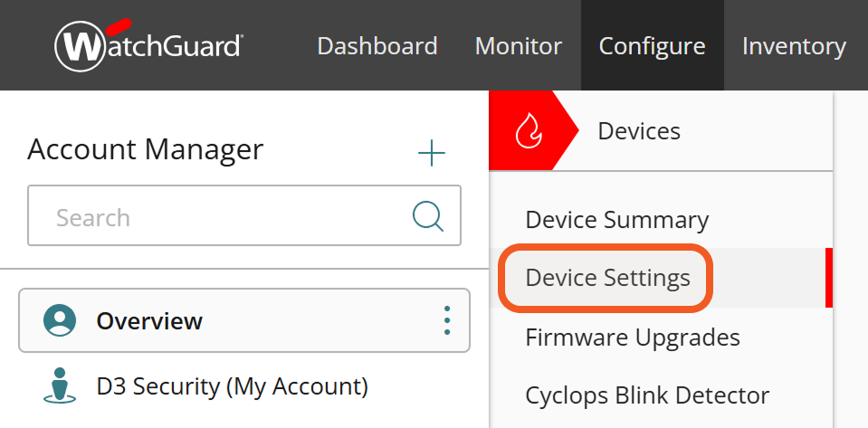Click the Overview account avatar icon
This screenshot has height=428, width=868.
click(x=60, y=320)
